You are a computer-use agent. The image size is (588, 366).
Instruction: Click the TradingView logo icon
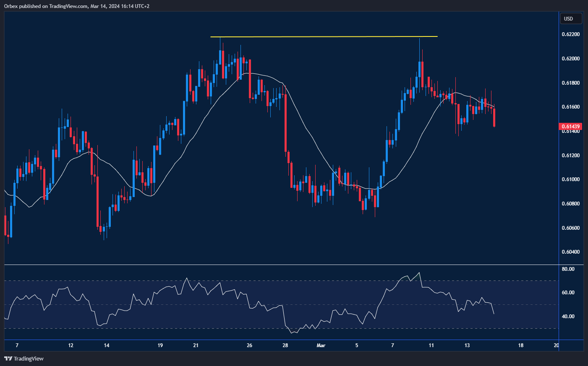coord(8,358)
